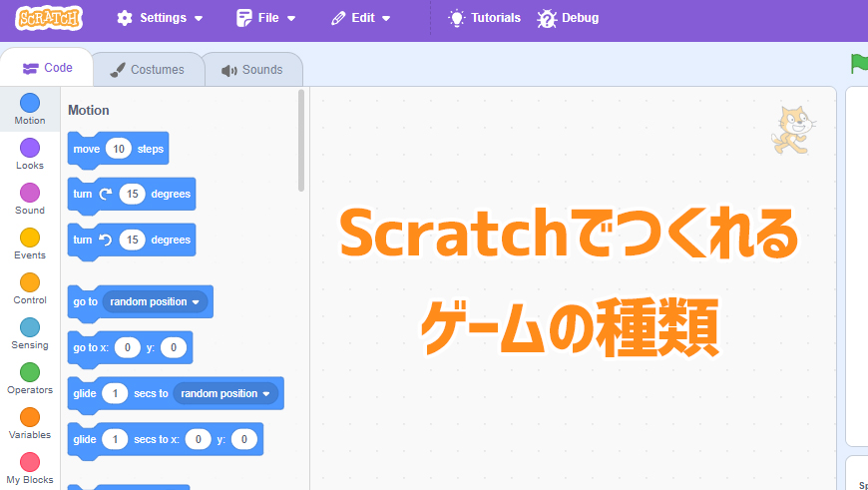Click the Code blocks icon
The width and height of the screenshot is (868, 490).
click(31, 69)
